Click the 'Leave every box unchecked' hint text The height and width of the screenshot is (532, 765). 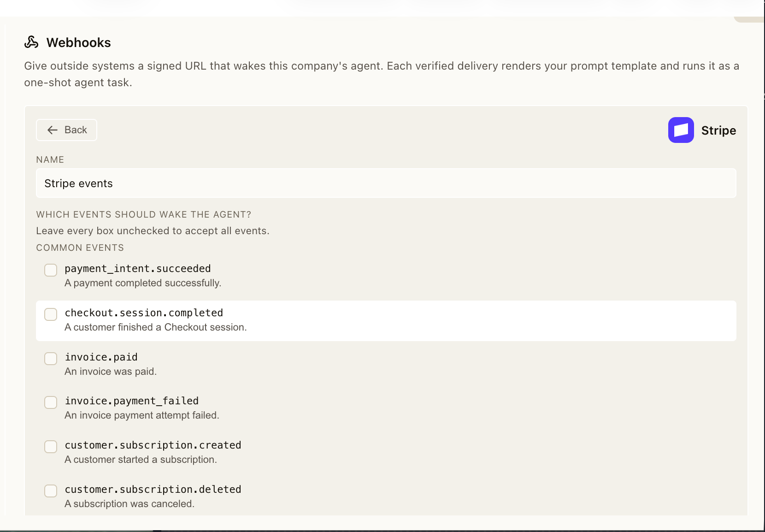click(x=153, y=231)
